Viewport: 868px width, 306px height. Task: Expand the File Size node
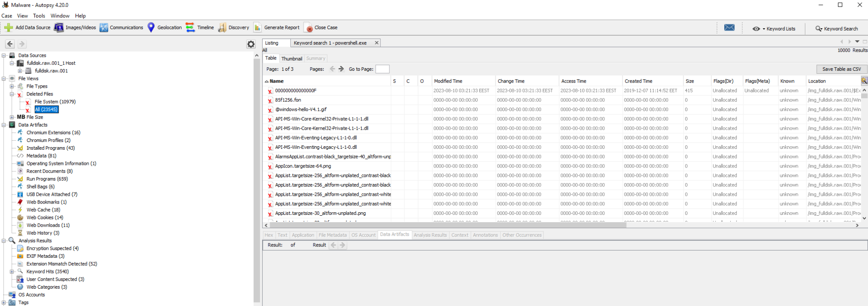[x=12, y=117]
